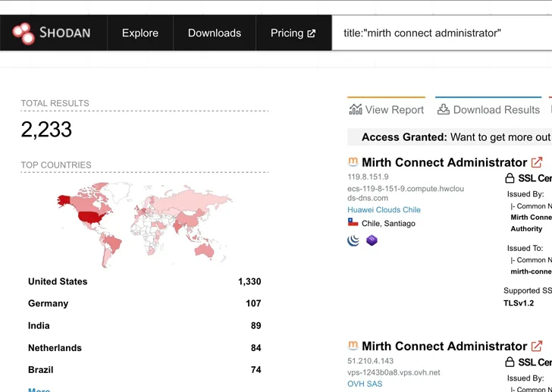Screen dimensions: 552x392
Task: Click the first result's Mirth favicon
Action: (x=353, y=162)
